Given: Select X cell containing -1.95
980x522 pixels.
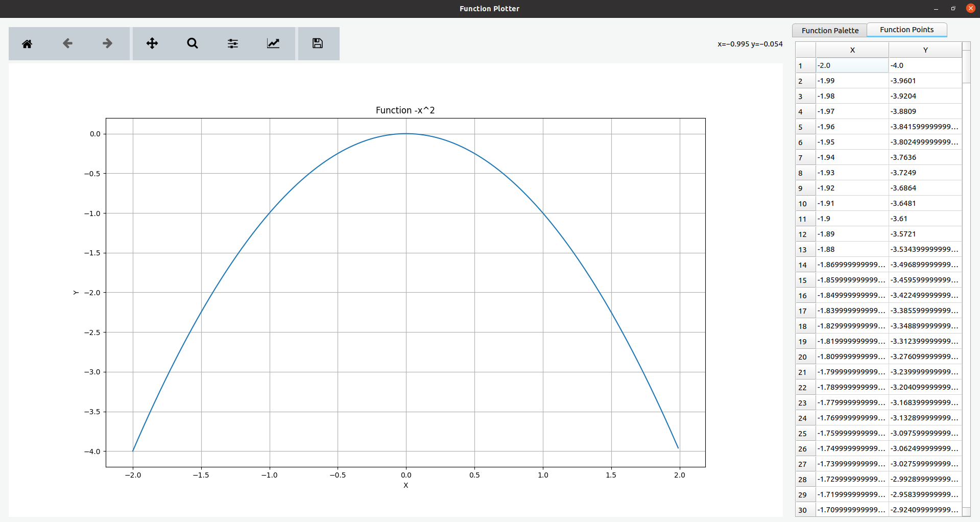Looking at the screenshot, I should click(x=852, y=142).
